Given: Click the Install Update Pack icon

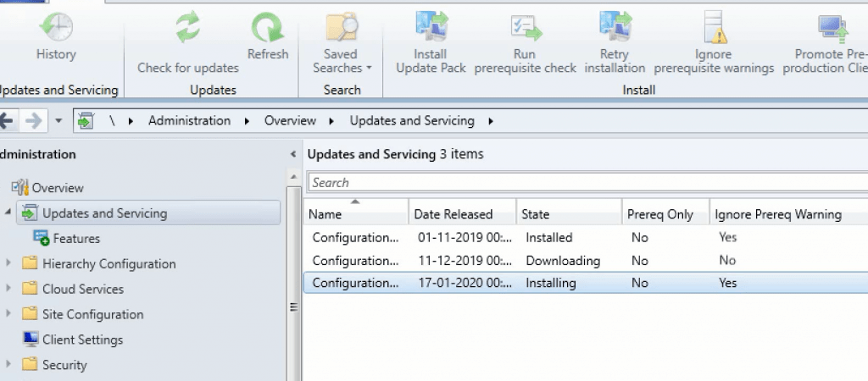Looking at the screenshot, I should tap(431, 27).
